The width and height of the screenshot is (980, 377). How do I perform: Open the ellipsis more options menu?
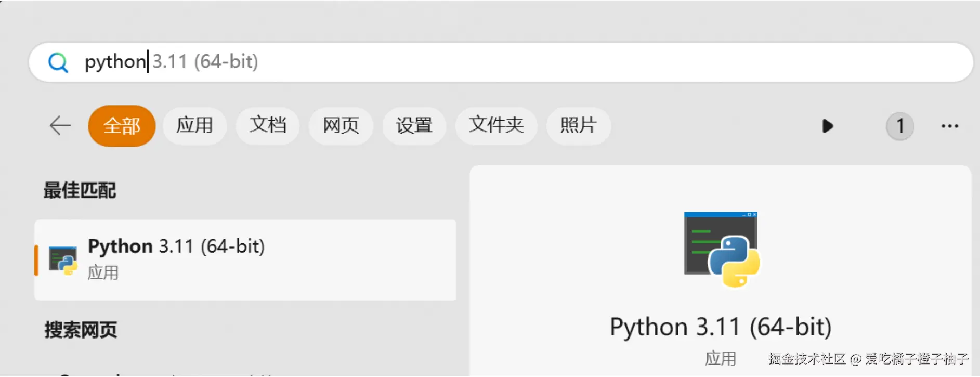click(x=950, y=126)
